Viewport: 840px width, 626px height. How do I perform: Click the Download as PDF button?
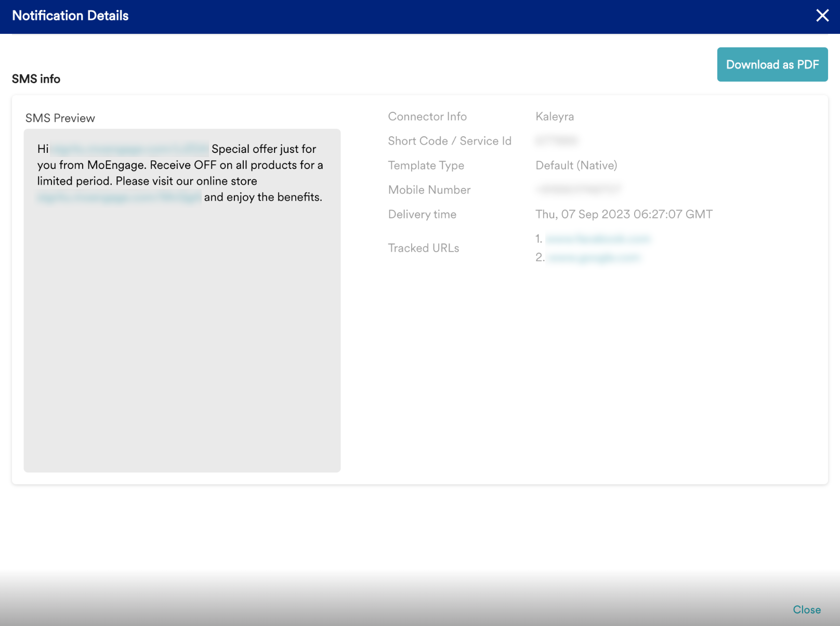(x=772, y=64)
